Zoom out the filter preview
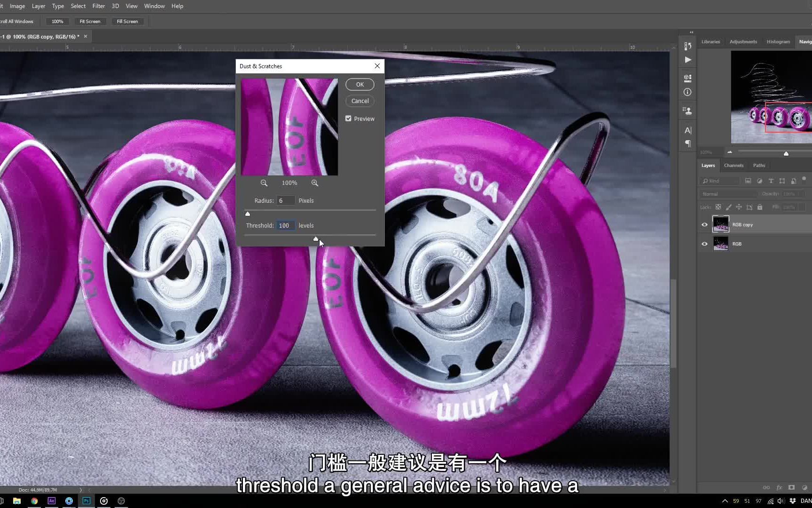The image size is (812, 508). tap(264, 183)
